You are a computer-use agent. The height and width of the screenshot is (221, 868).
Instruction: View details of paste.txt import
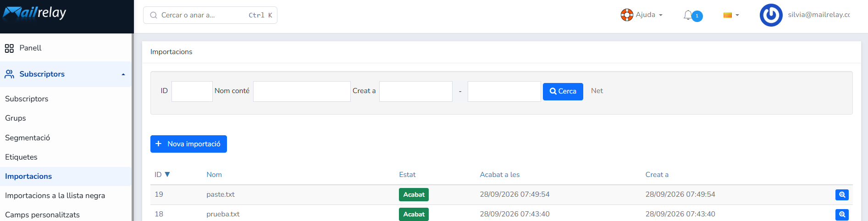pyautogui.click(x=842, y=195)
